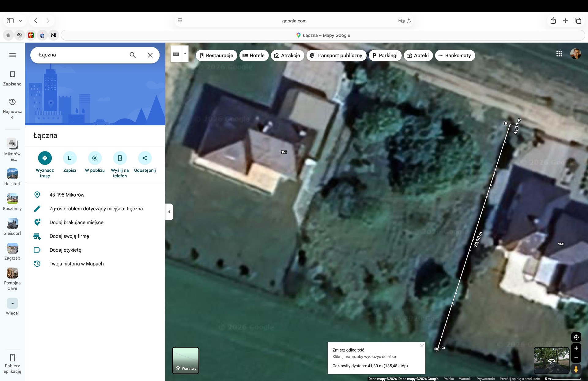Close the Zmierz odległość box
The image size is (588, 381).
(422, 346)
